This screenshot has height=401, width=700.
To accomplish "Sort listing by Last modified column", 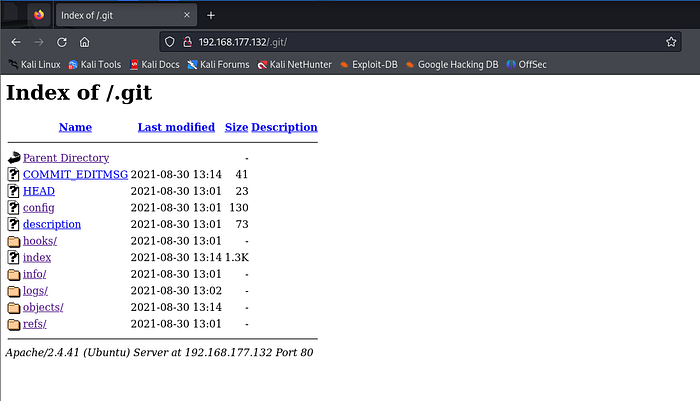I will (x=176, y=127).
